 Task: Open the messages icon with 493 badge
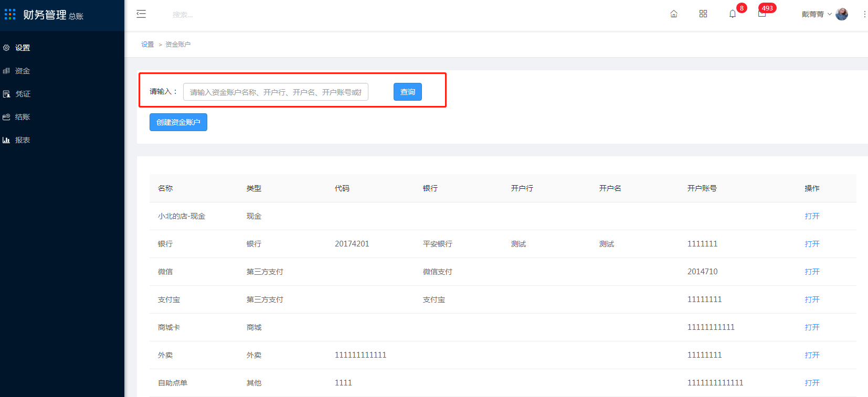762,14
